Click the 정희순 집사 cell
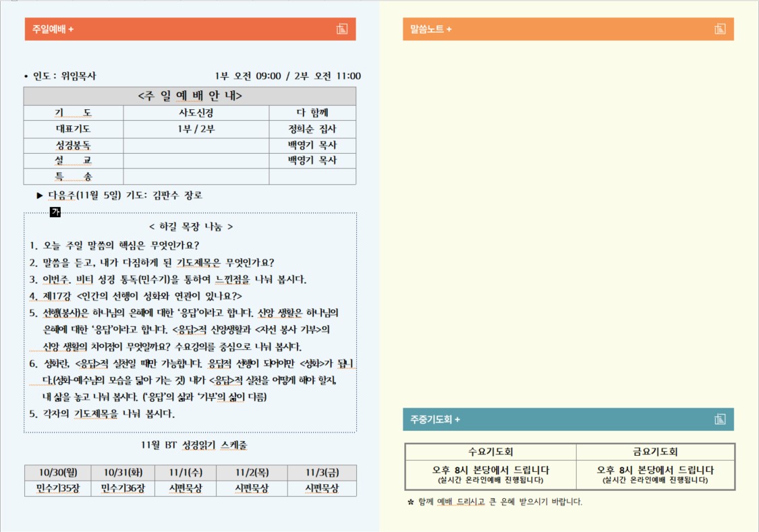The image size is (759, 532). click(312, 129)
